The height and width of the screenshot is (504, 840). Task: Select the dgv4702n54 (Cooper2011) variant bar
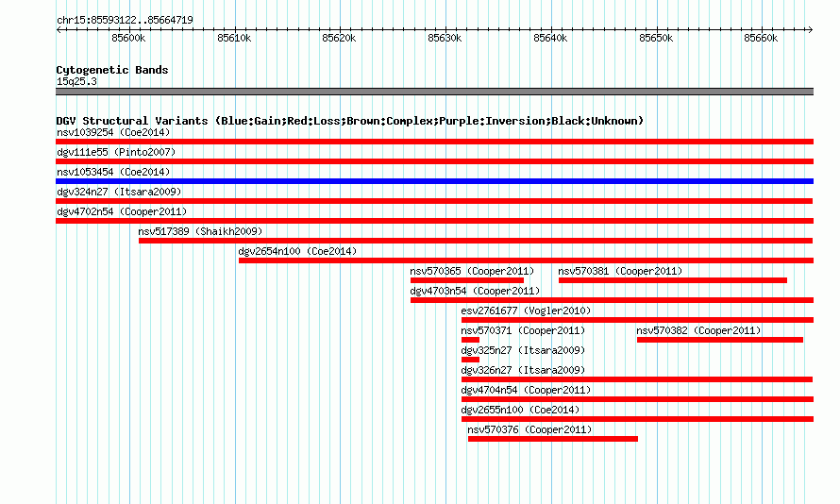(x=434, y=221)
